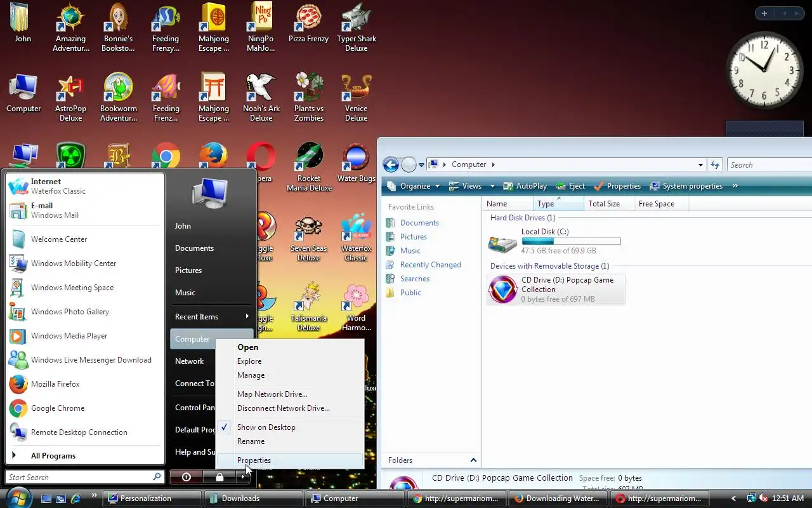This screenshot has height=508, width=812.
Task: Click All Programs in Start menu
Action: pyautogui.click(x=85, y=455)
